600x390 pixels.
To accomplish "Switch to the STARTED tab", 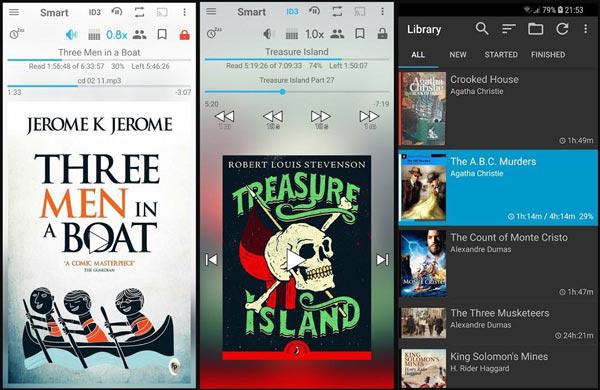I will (x=501, y=55).
